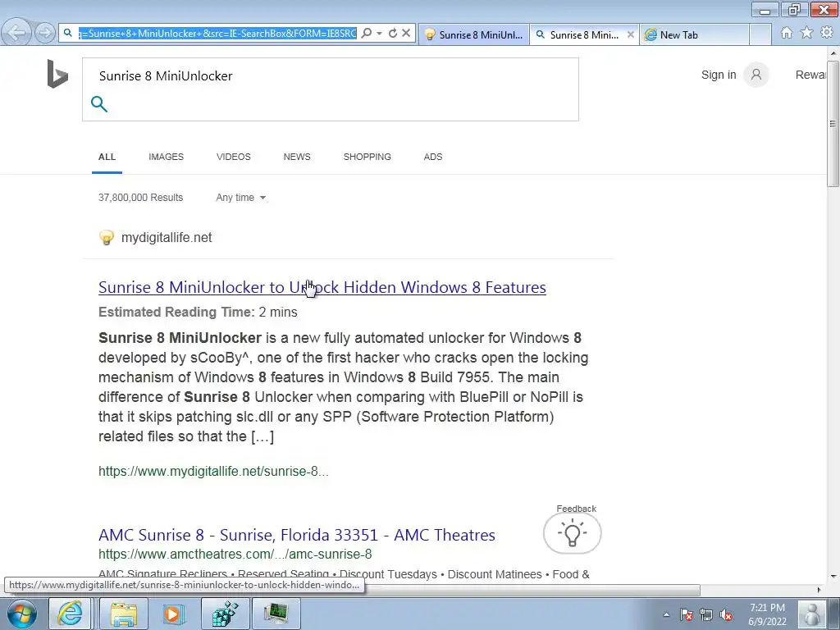The height and width of the screenshot is (630, 840).
Task: Click inside the Bing search box
Action: click(330, 76)
